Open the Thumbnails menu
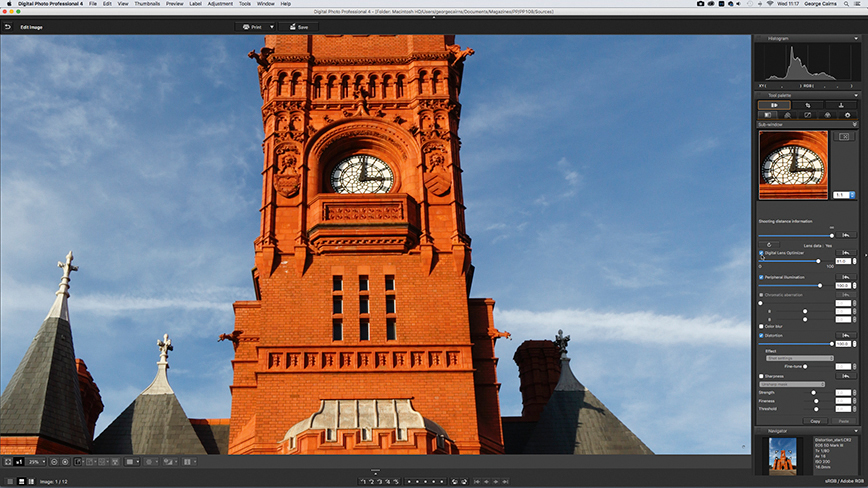The width and height of the screenshot is (868, 488). [147, 4]
